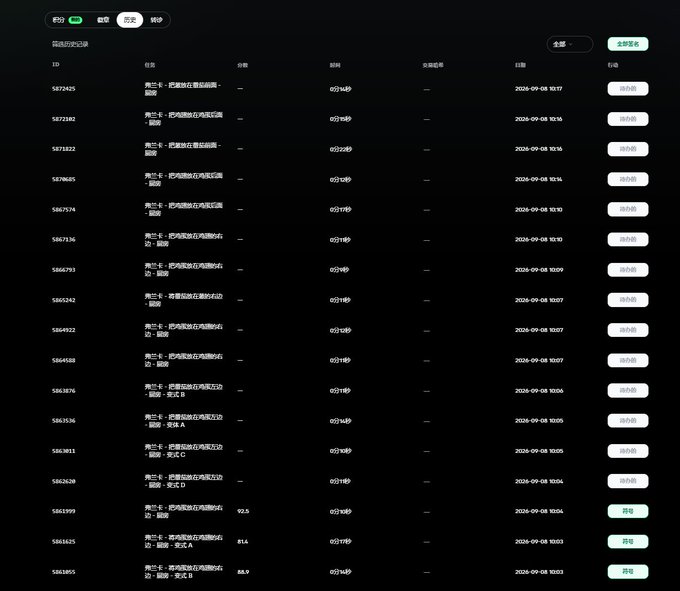
Task: Click 待办的 button for row 5872182
Action: (x=628, y=119)
